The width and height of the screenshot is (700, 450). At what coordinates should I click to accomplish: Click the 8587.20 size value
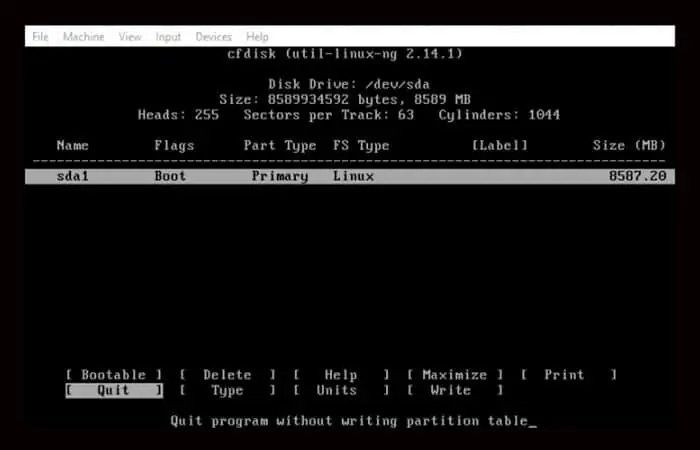638,176
